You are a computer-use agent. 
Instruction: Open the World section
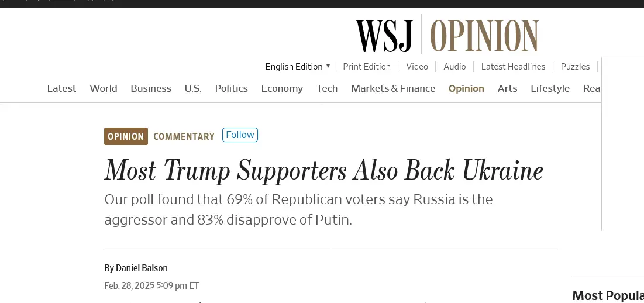coord(104,88)
